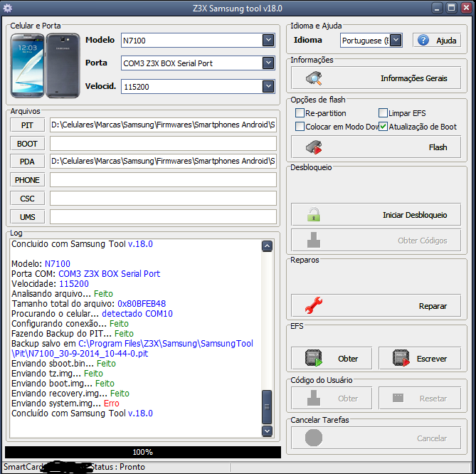Maximize the Z3X Samsung tool window

tap(451, 8)
